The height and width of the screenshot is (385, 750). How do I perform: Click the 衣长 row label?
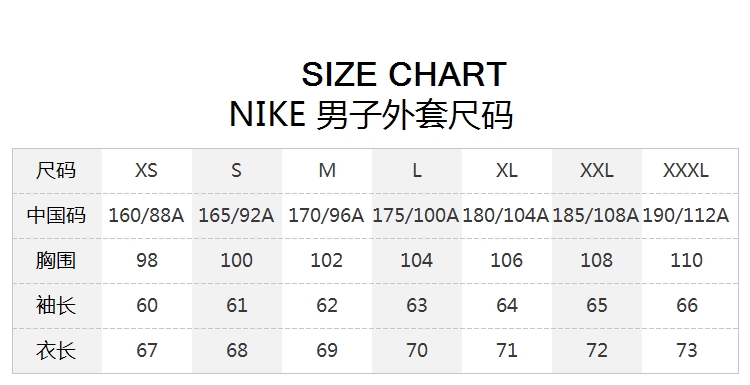[x=56, y=350]
